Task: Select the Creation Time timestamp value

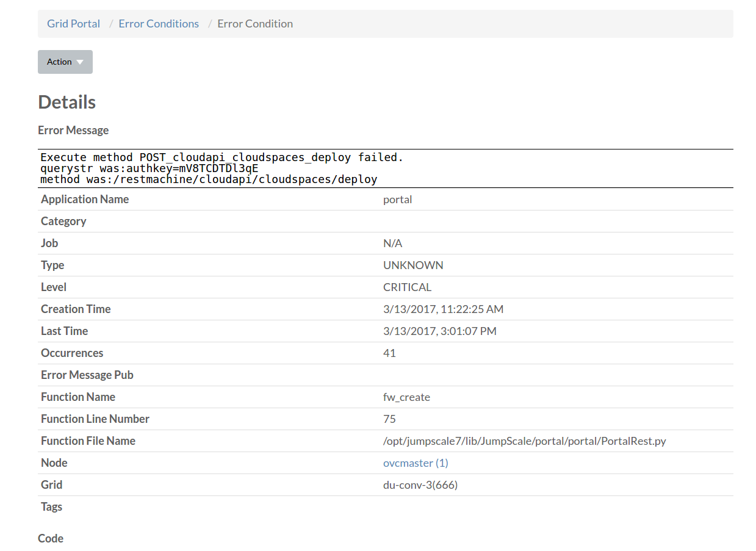Action: (x=443, y=309)
